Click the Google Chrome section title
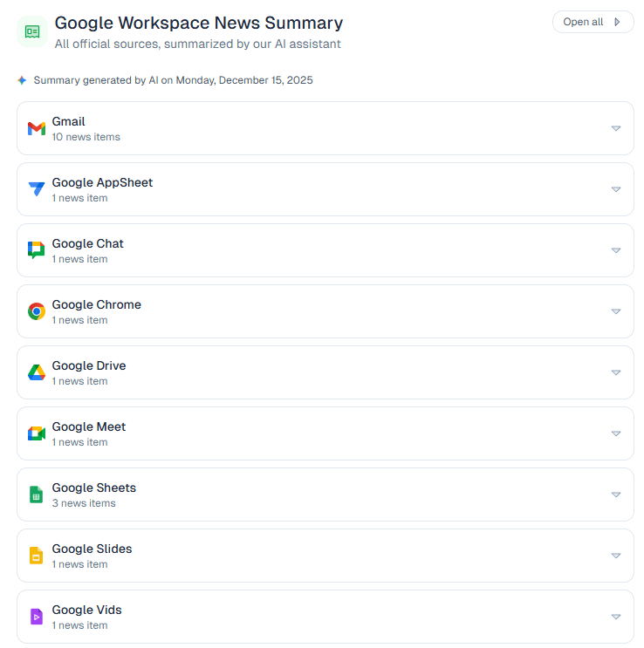The width and height of the screenshot is (644, 648). (96, 304)
